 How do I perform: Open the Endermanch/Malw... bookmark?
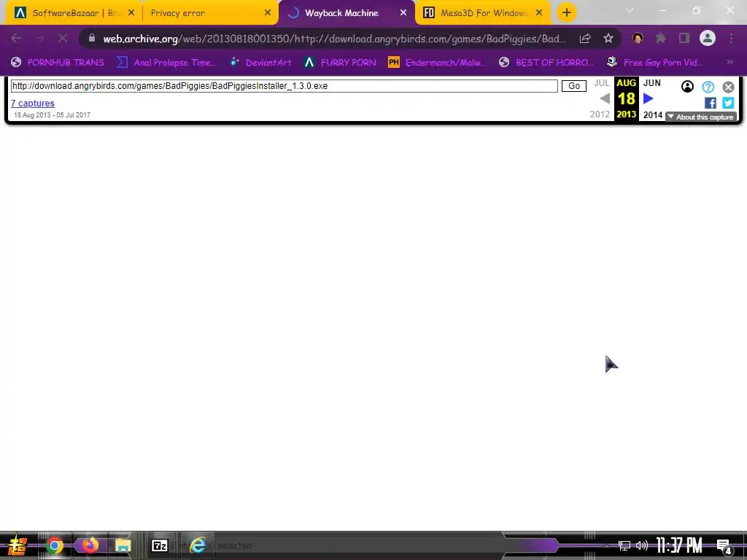point(438,63)
